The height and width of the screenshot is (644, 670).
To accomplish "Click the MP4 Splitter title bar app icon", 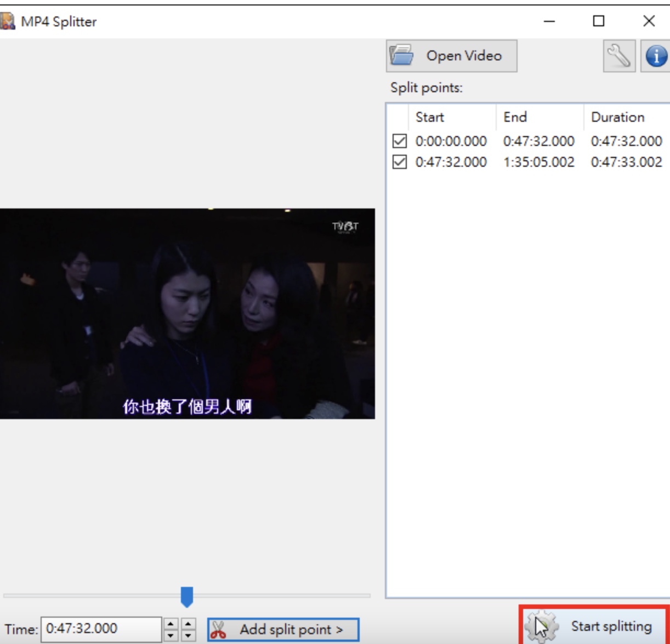I will pyautogui.click(x=7, y=21).
